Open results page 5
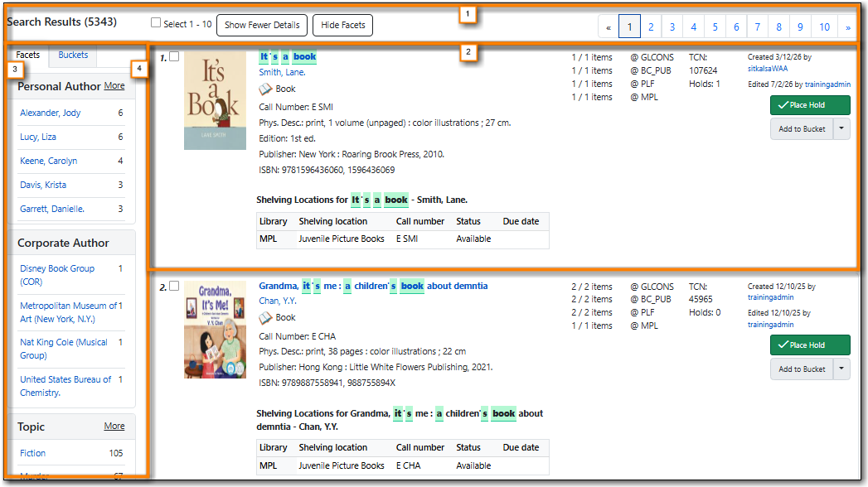The height and width of the screenshot is (487, 868). click(x=715, y=27)
